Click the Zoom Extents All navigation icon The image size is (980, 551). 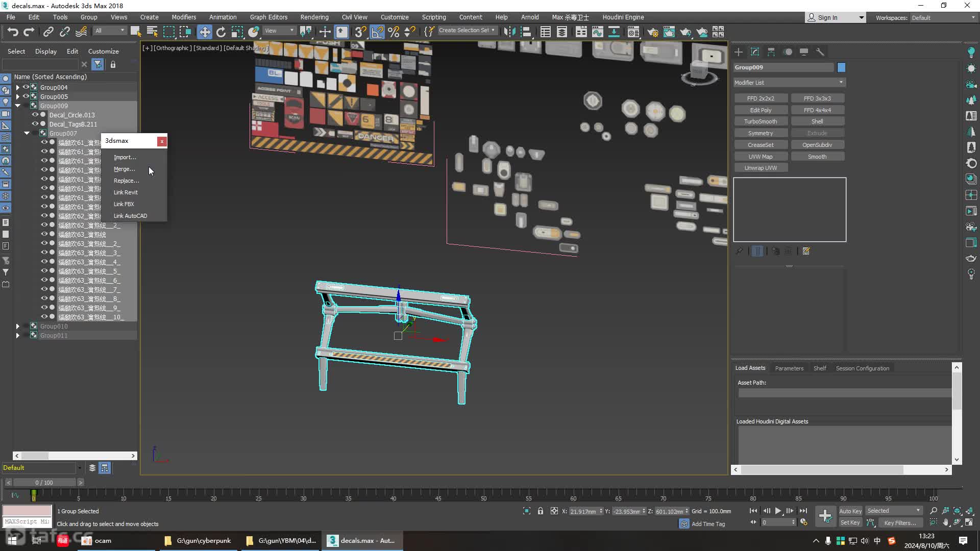tap(969, 511)
